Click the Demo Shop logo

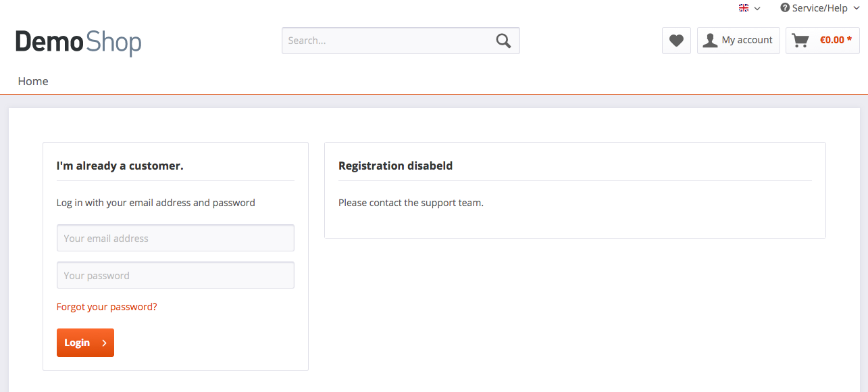click(x=78, y=42)
